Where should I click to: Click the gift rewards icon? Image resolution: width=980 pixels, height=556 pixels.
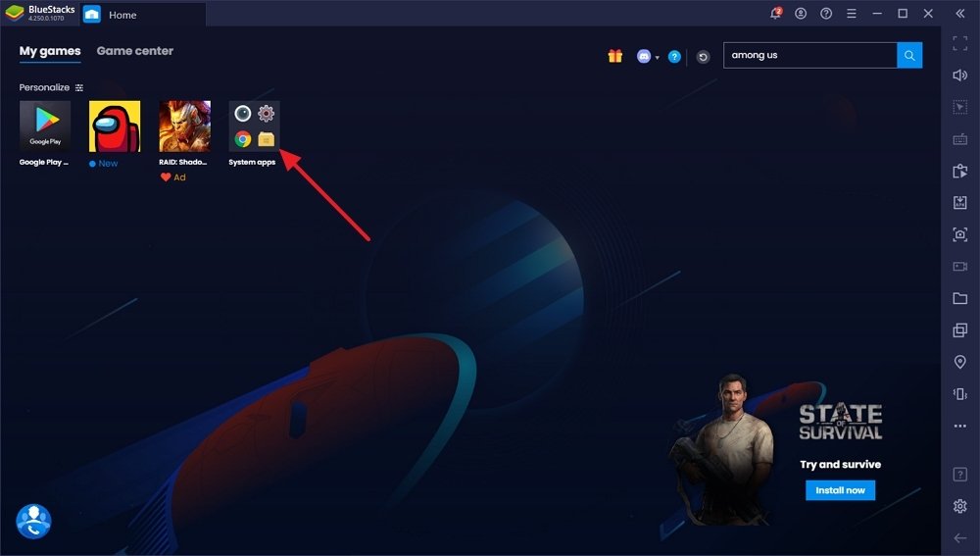point(615,56)
